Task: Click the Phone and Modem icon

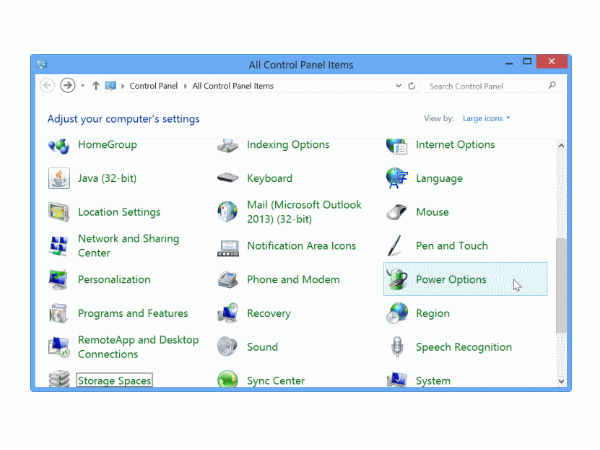Action: point(228,280)
